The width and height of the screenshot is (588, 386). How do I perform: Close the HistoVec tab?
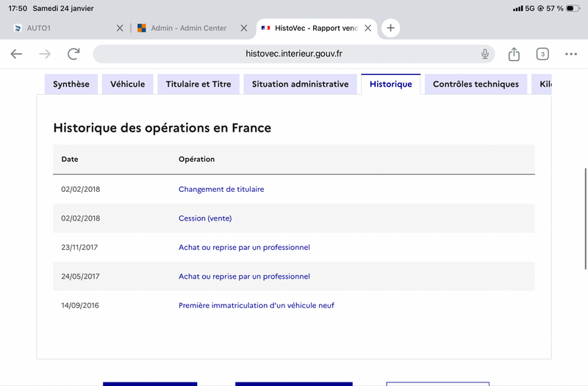(367, 28)
